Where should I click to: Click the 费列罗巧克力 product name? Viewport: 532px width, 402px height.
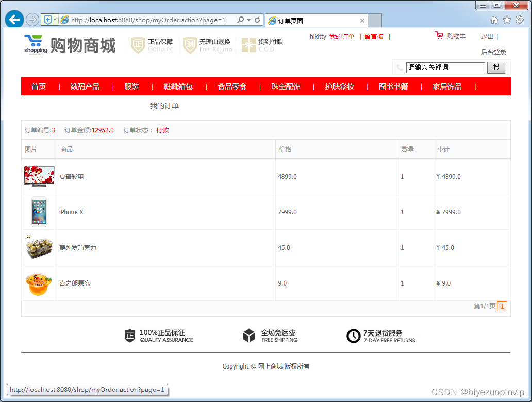[78, 248]
